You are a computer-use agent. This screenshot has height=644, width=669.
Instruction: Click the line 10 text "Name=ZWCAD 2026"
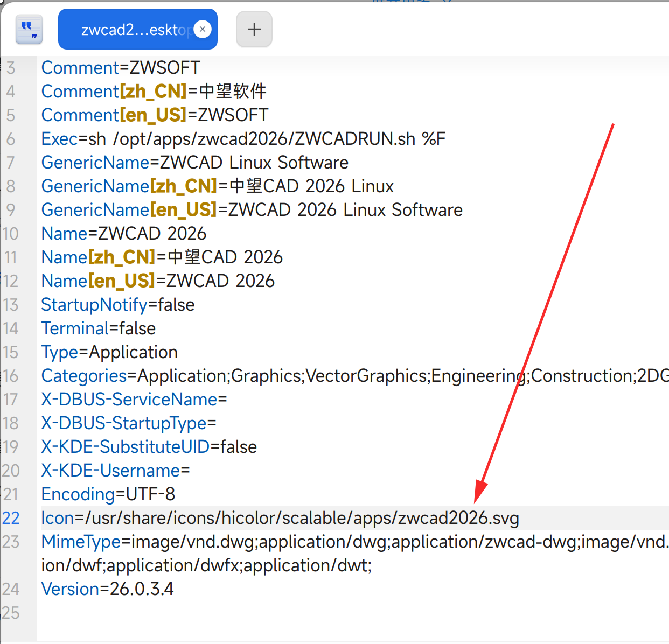tap(124, 234)
